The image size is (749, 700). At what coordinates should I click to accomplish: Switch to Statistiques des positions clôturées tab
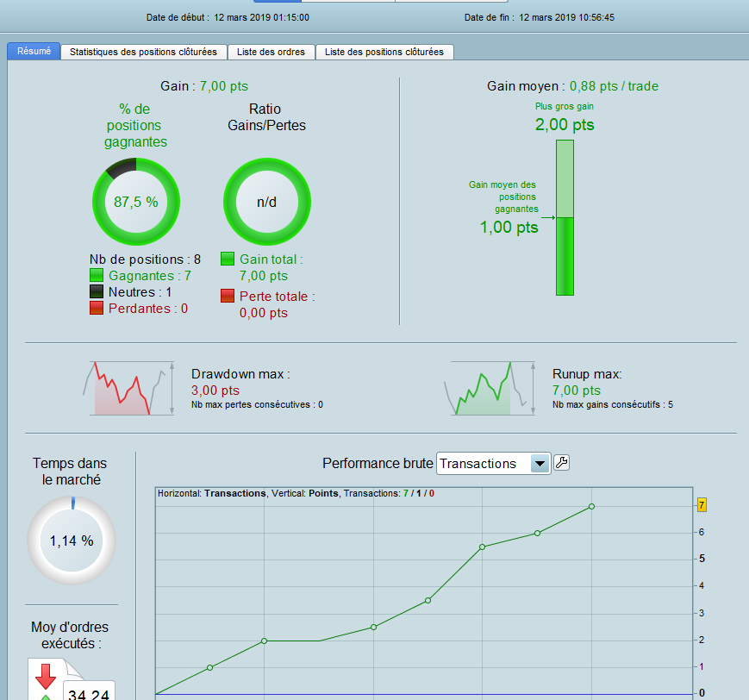point(143,52)
